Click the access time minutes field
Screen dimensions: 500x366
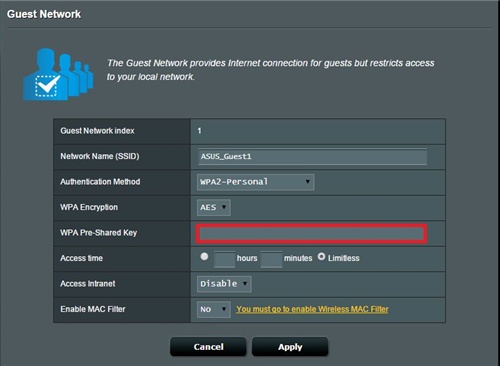coord(271,259)
